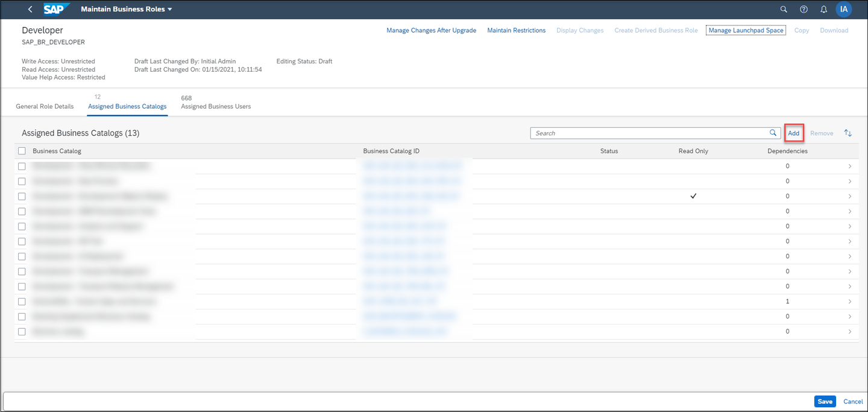Click the Download action
Screen dimensions: 868x412
tap(834, 30)
